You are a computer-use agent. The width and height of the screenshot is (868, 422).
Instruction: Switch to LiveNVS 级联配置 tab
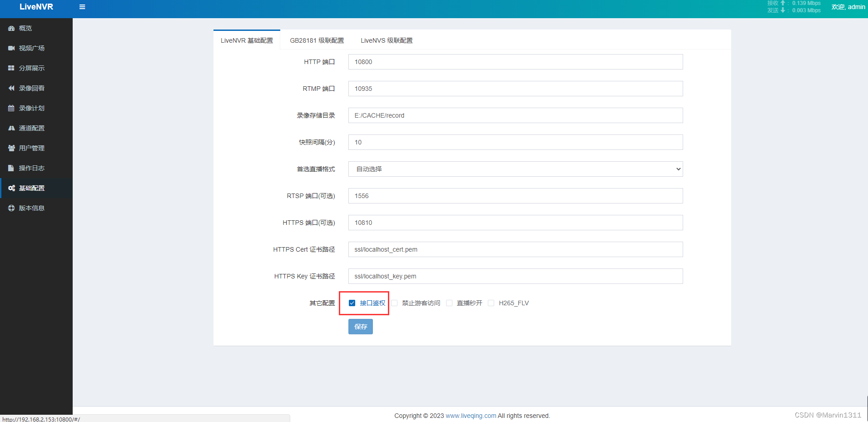[387, 40]
